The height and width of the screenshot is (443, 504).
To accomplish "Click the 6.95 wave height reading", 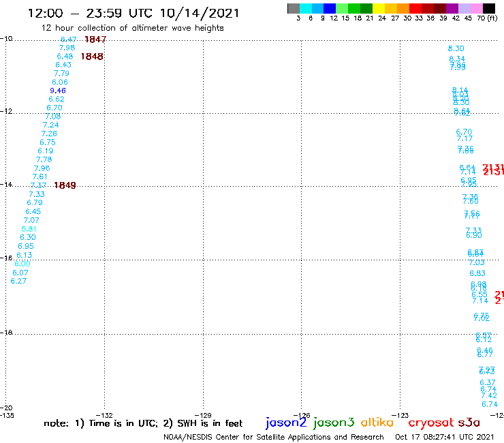I will pyautogui.click(x=26, y=247).
